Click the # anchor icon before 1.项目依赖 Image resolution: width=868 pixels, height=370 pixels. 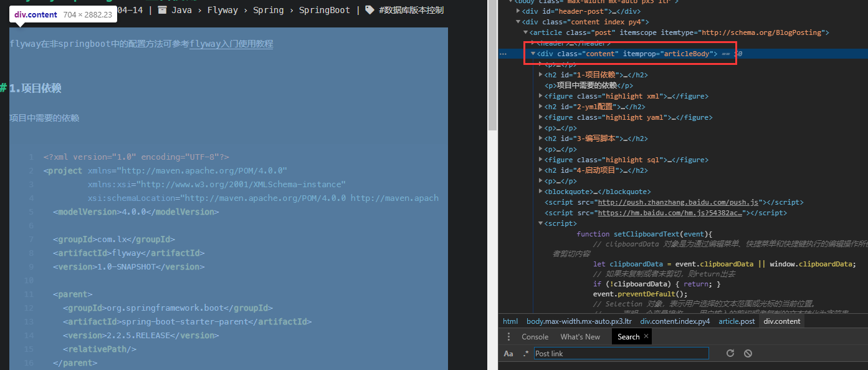(3, 88)
